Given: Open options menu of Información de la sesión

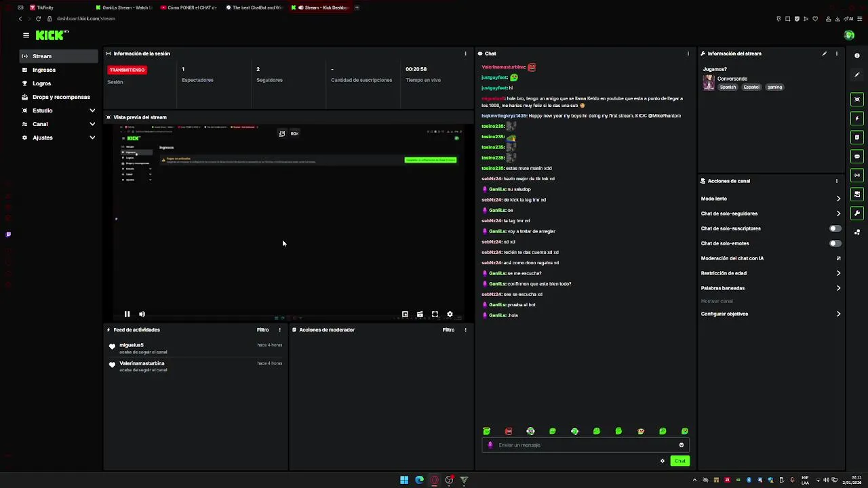Looking at the screenshot, I should (x=465, y=54).
